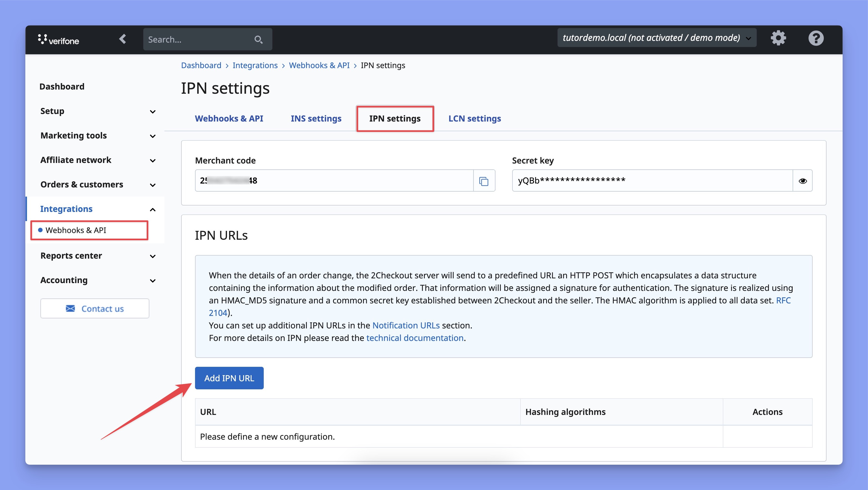Expand the Marketing tools chevron
This screenshot has height=490, width=868.
[x=153, y=136]
